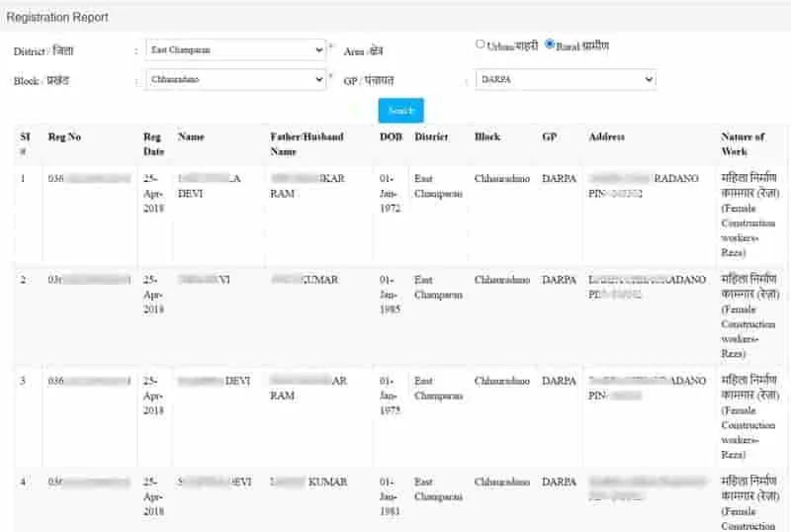Click the Reg No column header
This screenshot has width=791, height=532.
pyautogui.click(x=64, y=136)
